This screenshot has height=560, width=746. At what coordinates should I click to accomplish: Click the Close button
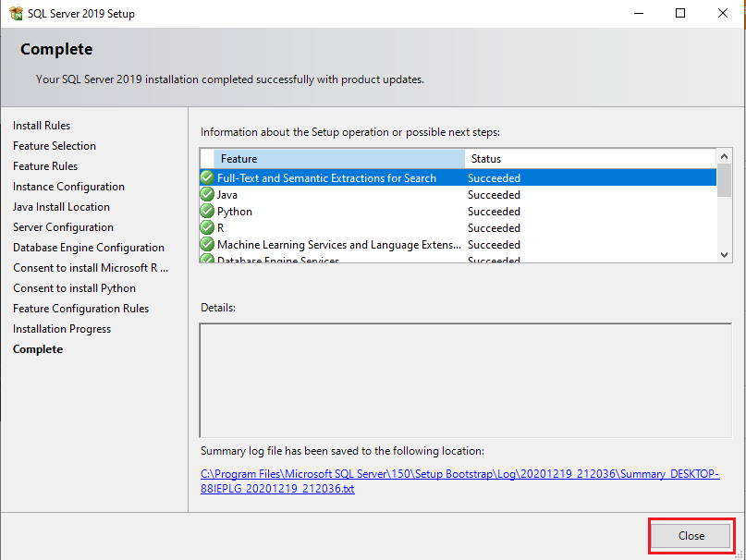pos(690,536)
